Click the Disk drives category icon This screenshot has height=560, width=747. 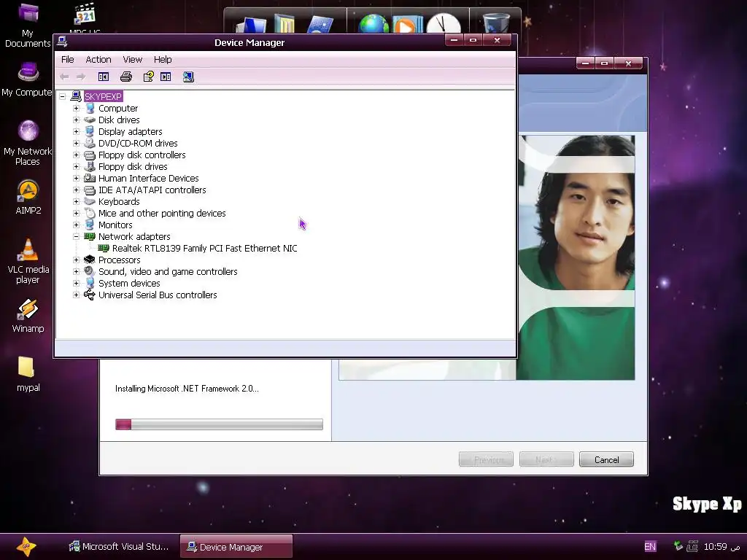coord(90,120)
